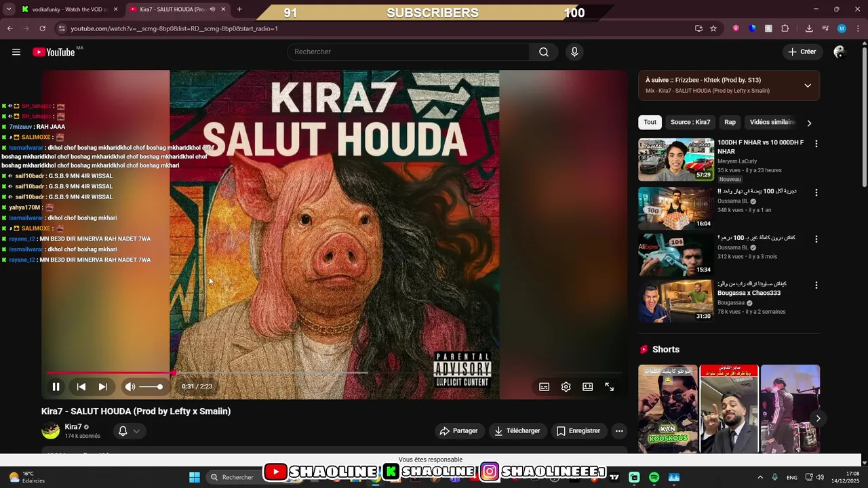
Task: Close the vodkafunky browser tab
Action: pos(115,9)
